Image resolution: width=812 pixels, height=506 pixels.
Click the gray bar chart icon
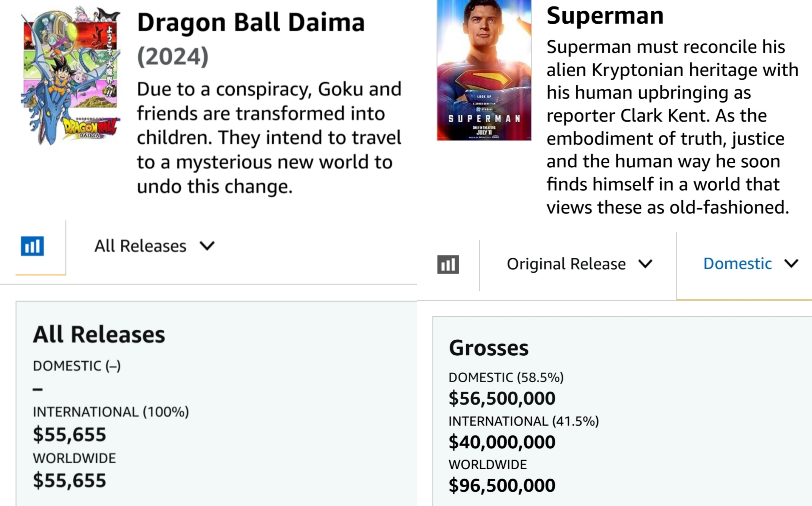(448, 264)
